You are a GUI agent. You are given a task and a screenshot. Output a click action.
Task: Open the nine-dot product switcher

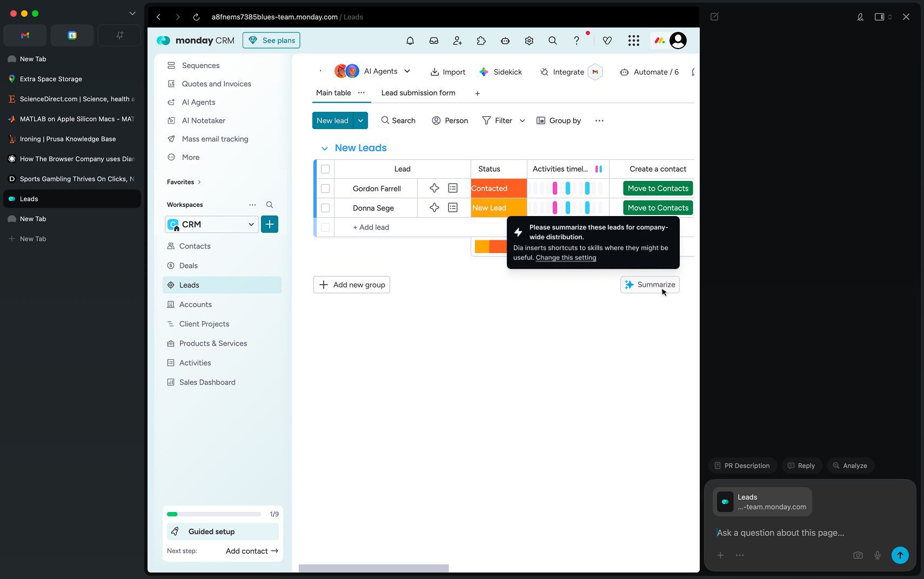click(x=634, y=41)
